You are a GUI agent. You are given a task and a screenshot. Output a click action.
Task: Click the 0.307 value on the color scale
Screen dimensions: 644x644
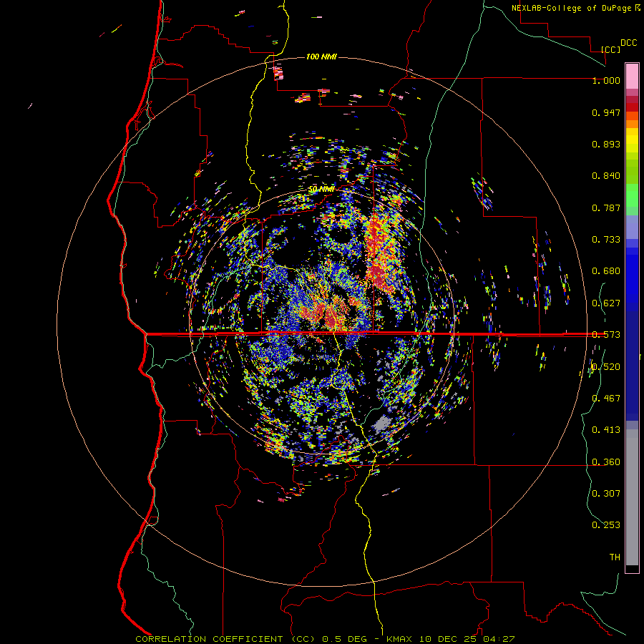point(606,494)
